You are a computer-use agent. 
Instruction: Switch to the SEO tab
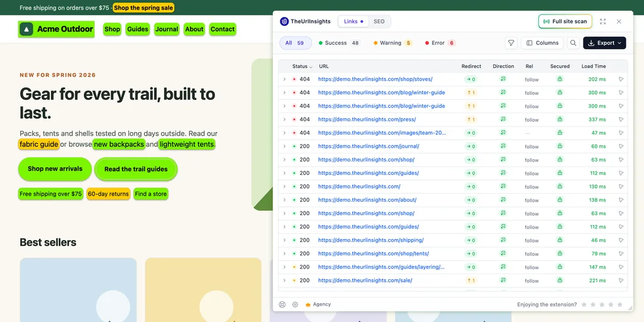379,21
